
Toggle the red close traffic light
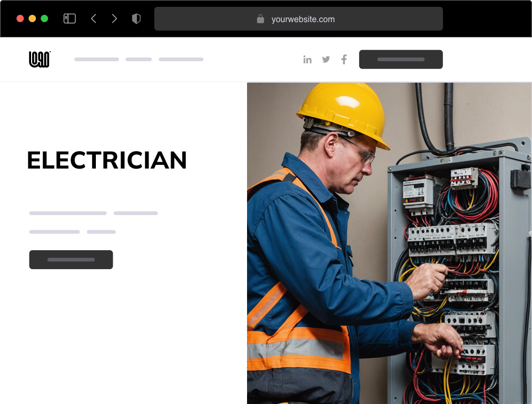pos(19,17)
